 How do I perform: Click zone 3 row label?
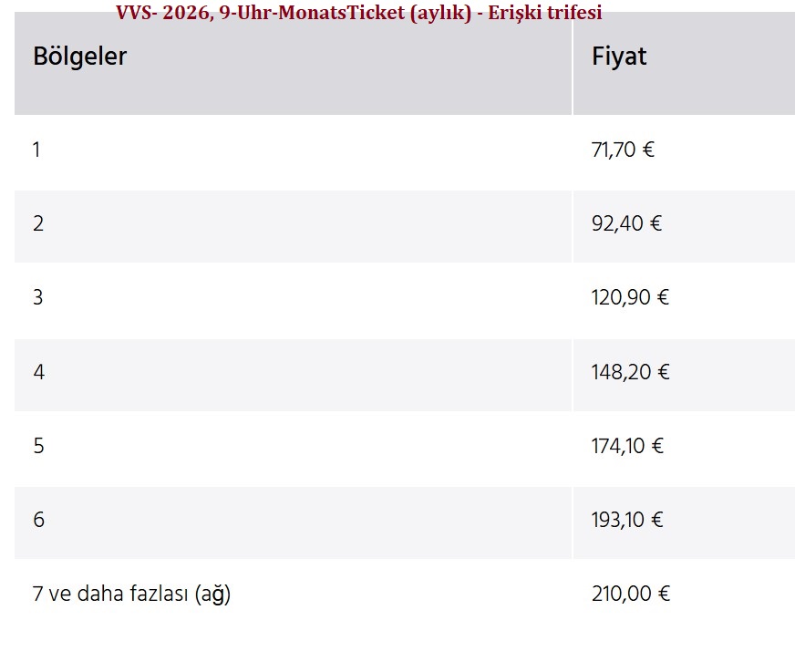pos(37,297)
